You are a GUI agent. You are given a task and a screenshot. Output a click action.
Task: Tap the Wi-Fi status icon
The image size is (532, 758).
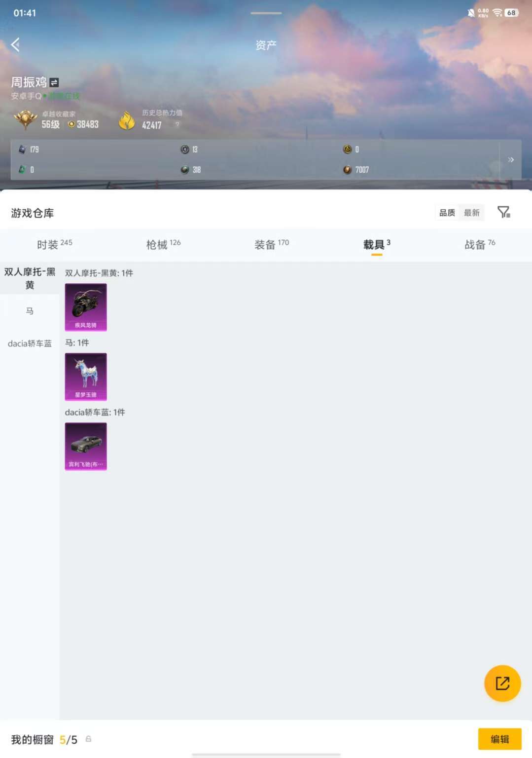coord(497,13)
